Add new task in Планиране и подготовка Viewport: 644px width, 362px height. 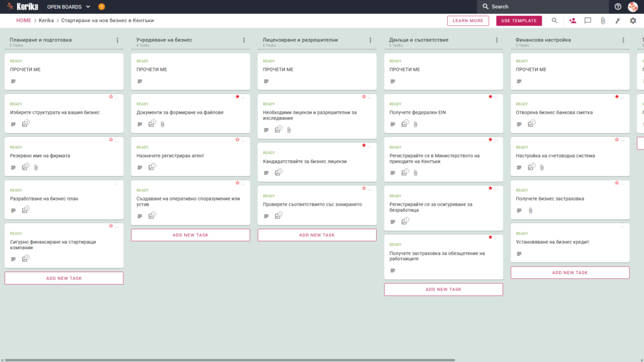64,278
